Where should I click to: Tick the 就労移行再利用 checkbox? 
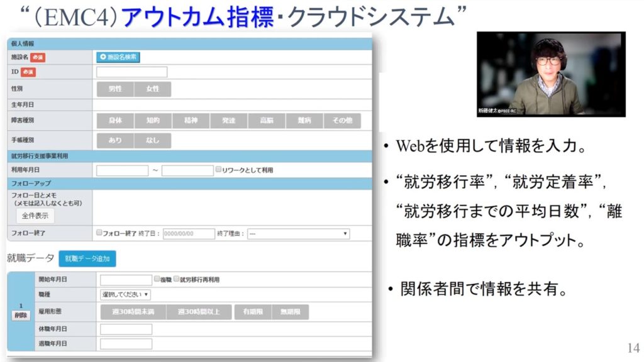tap(176, 279)
